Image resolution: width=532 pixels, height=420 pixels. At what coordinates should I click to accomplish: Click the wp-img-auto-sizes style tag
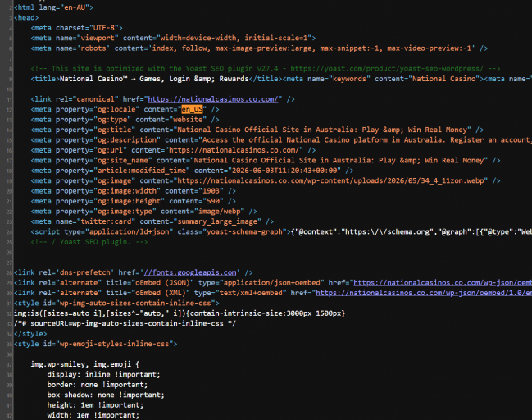tap(116, 303)
